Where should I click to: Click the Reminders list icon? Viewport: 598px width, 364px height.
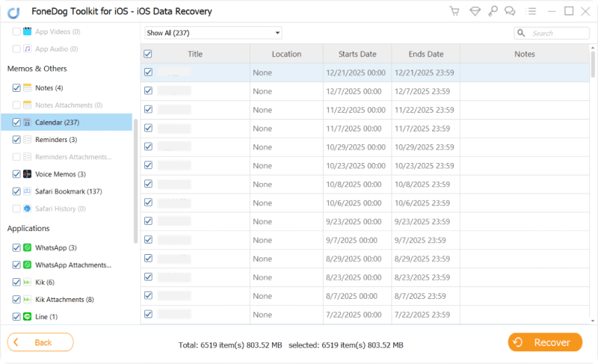27,140
